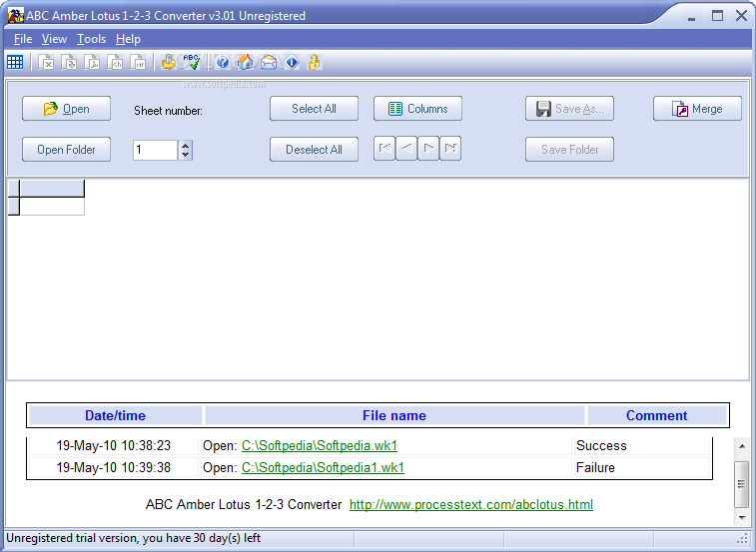This screenshot has height=552, width=756.
Task: Click the 19-May-10 10:39:38 log entry
Action: click(x=113, y=467)
